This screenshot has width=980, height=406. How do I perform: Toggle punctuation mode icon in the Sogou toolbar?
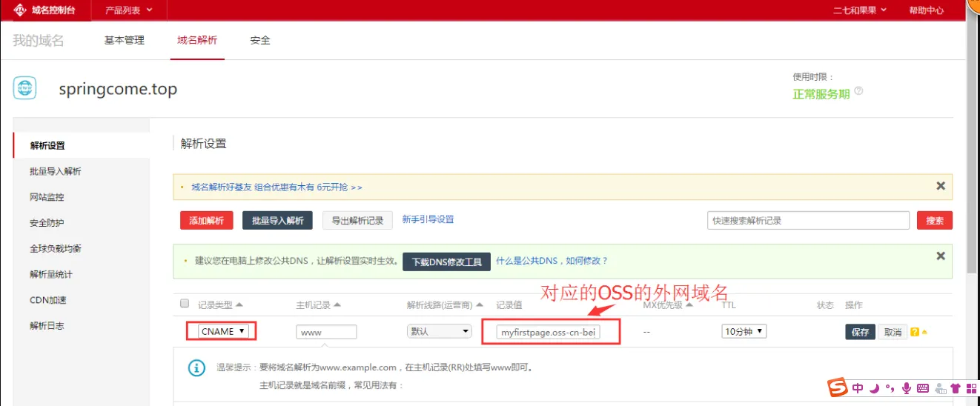(890, 388)
